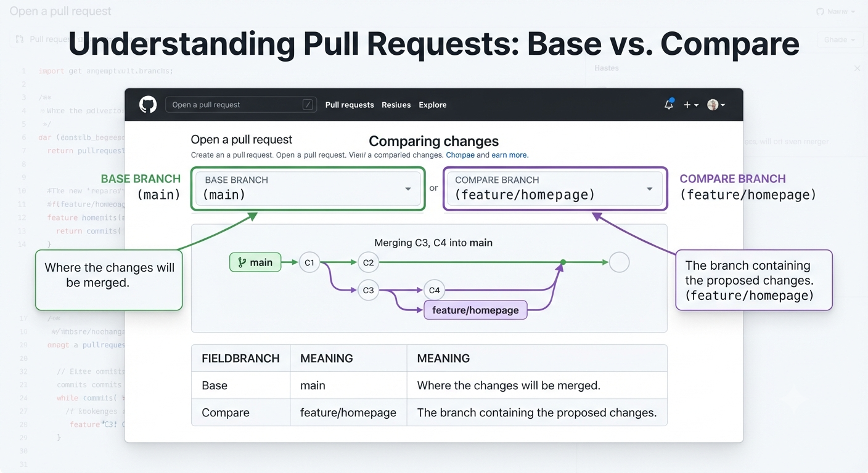Select commit node C4 in the graph
The width and height of the screenshot is (868, 473).
coord(434,290)
